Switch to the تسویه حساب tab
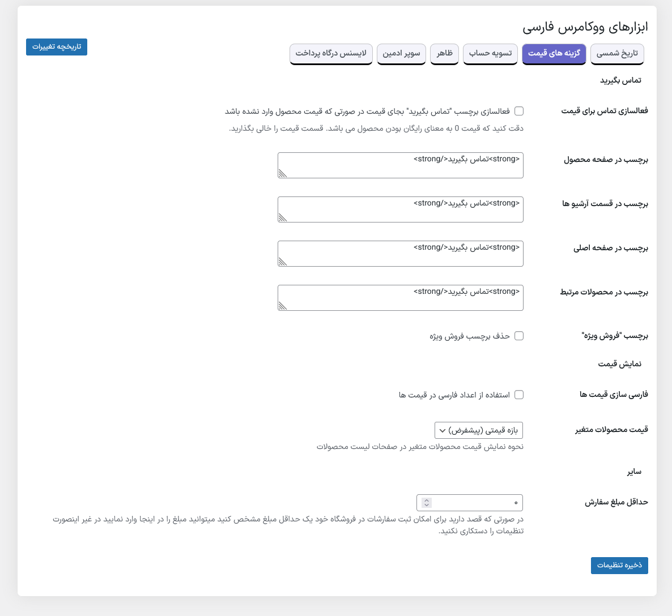Viewport: 672px width, 616px height. coord(490,54)
